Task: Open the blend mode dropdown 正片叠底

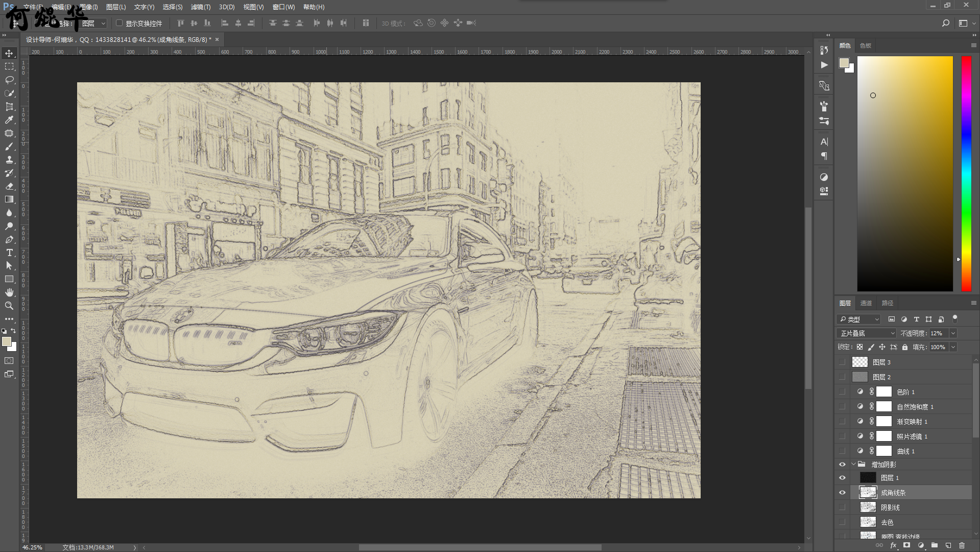Action: 867,333
